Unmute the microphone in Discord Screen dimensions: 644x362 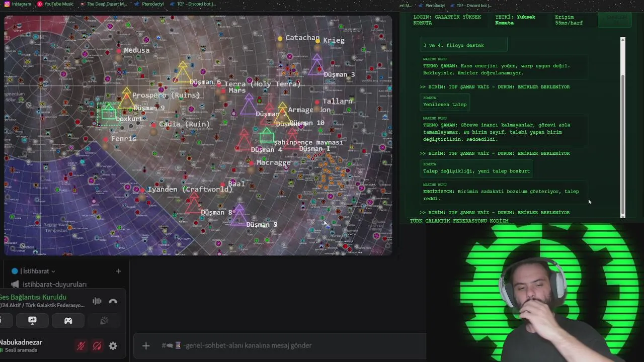tap(80, 346)
